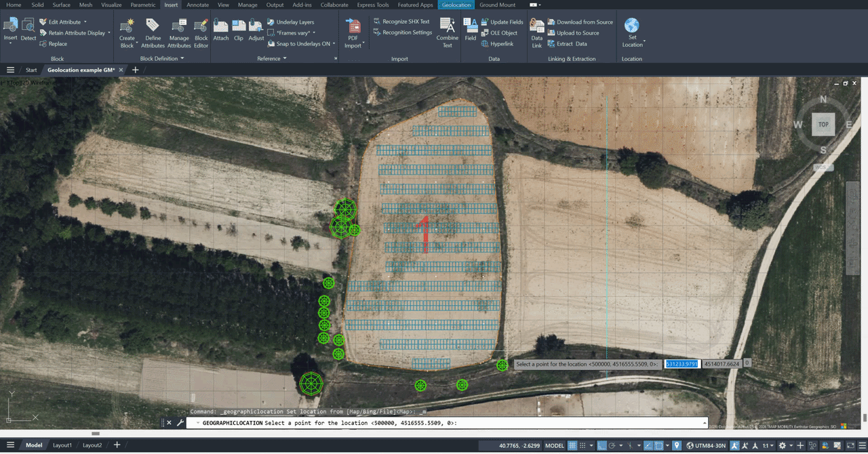Image resolution: width=868 pixels, height=454 pixels.
Task: Expand the PDF Import dropdown arrow
Action: (363, 43)
